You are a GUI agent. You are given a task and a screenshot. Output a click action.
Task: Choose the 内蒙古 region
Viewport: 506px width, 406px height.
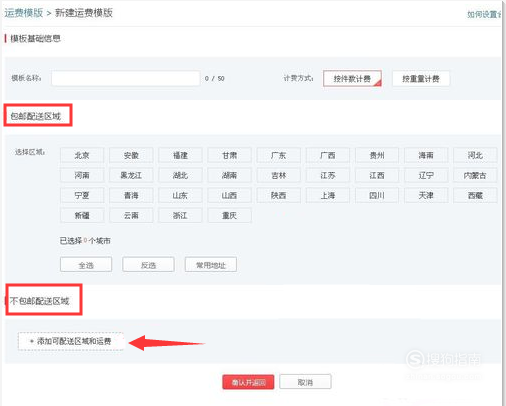(x=475, y=175)
